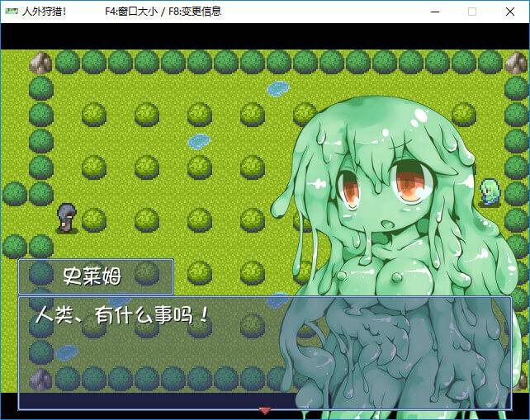Click the window title 人外狩猎！
This screenshot has height=420, width=530.
pos(45,12)
